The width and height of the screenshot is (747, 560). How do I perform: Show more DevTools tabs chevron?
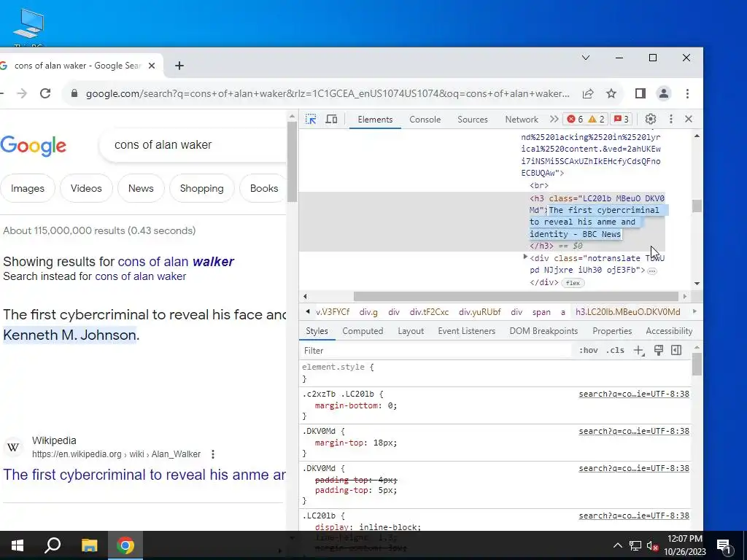click(x=554, y=119)
